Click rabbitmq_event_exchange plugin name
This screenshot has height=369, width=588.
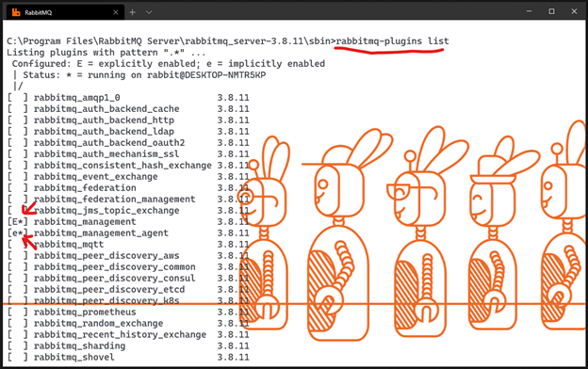tap(95, 176)
